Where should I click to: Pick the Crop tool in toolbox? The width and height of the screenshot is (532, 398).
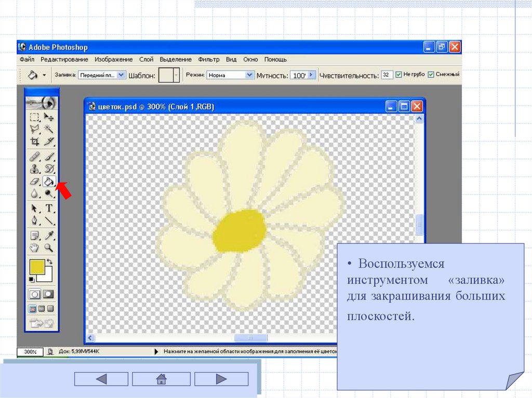(x=35, y=142)
